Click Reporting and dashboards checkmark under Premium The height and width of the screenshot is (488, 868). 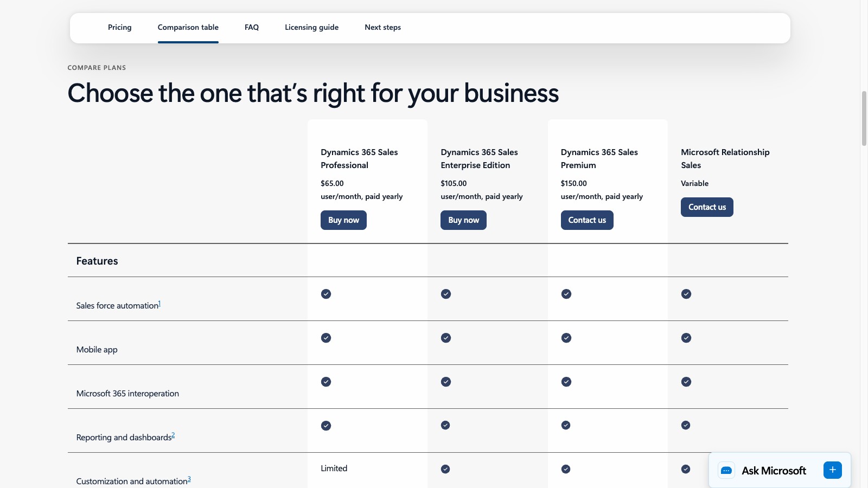coord(566,425)
